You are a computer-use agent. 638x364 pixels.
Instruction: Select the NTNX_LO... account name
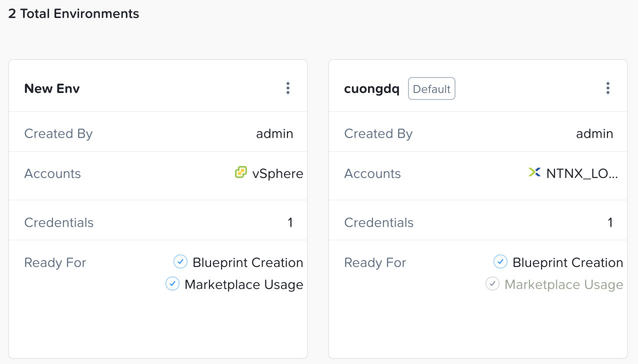coord(582,173)
